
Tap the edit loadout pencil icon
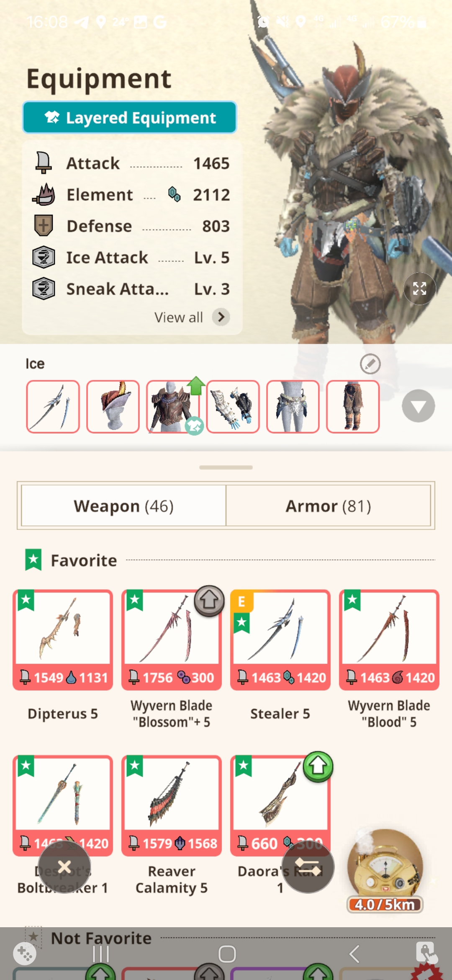pyautogui.click(x=370, y=364)
